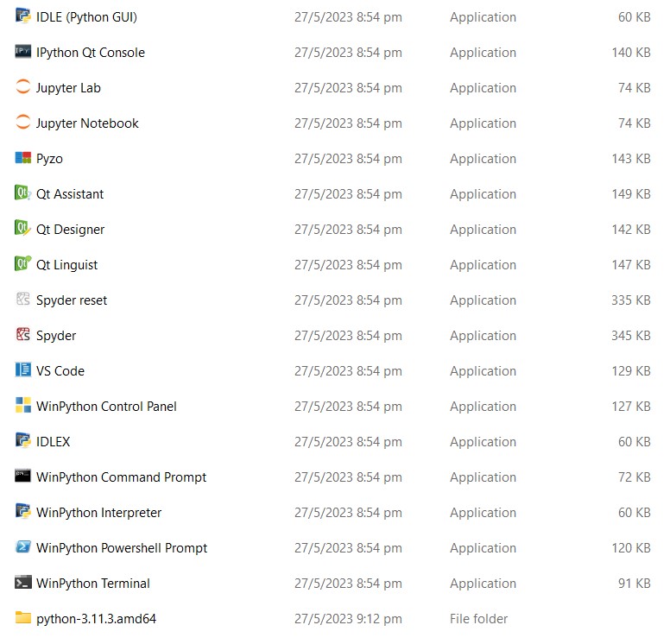
Task: Select the Qt Designer icon
Action: tap(23, 228)
